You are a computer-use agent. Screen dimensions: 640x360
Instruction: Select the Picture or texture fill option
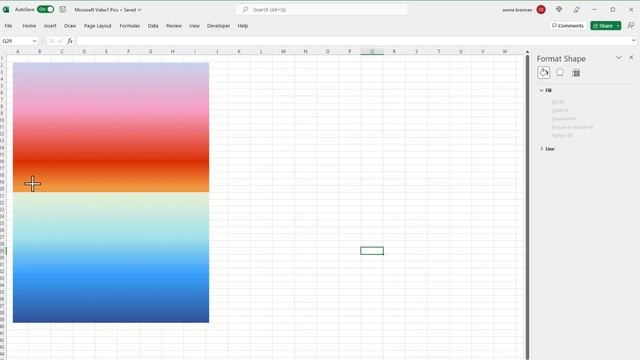[x=572, y=127]
